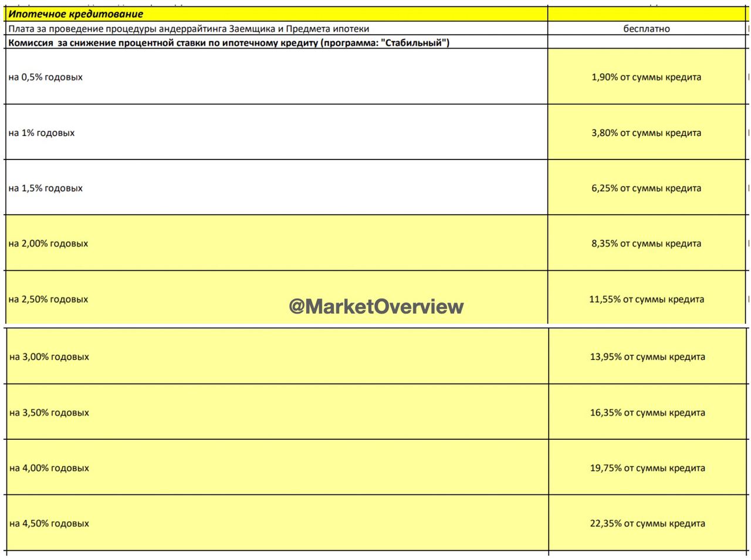This screenshot has height=560, width=751.
Task: Select the underwriting procedure fee row text
Action: point(189,29)
